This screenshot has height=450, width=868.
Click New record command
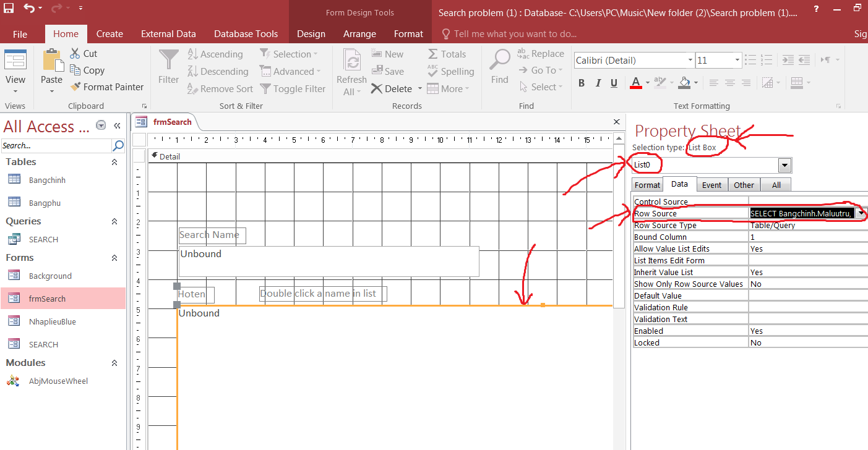387,54
